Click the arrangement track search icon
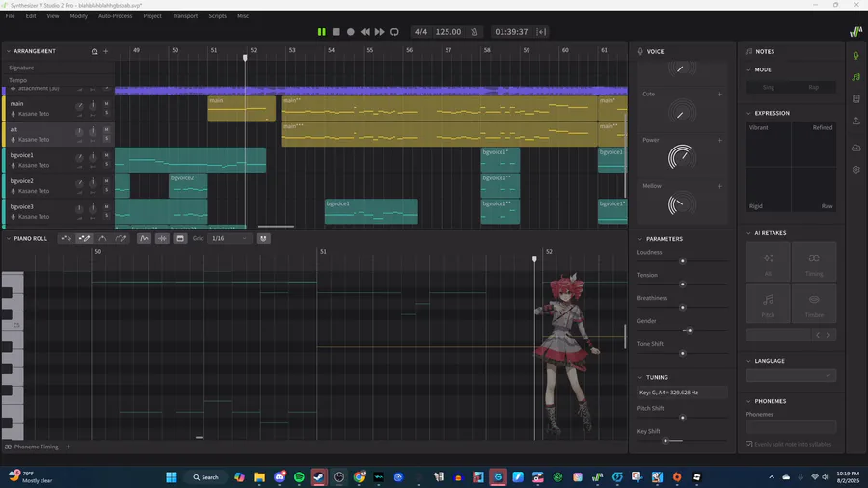The width and height of the screenshot is (868, 488). point(95,51)
